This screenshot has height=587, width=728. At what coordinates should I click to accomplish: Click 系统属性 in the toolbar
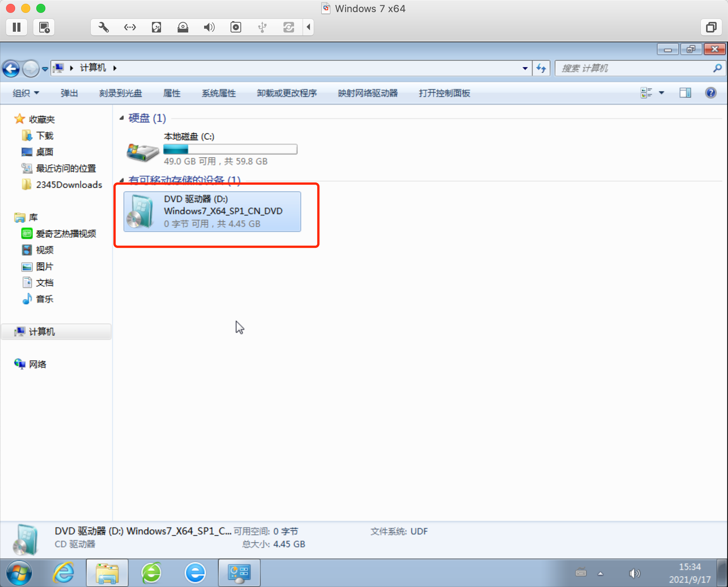218,93
